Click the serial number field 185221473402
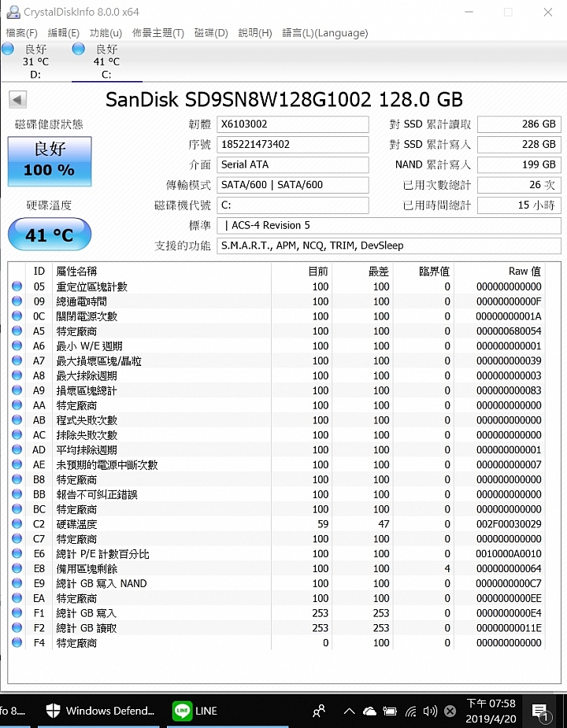 pos(293,144)
